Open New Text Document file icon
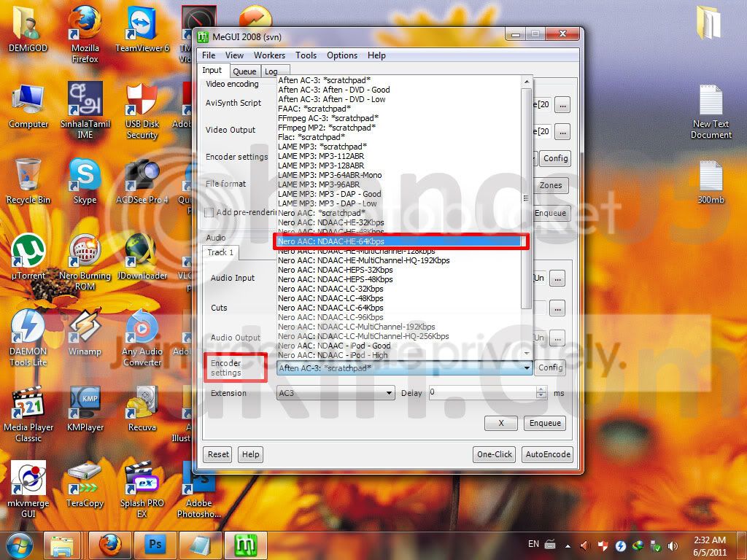 point(711,112)
